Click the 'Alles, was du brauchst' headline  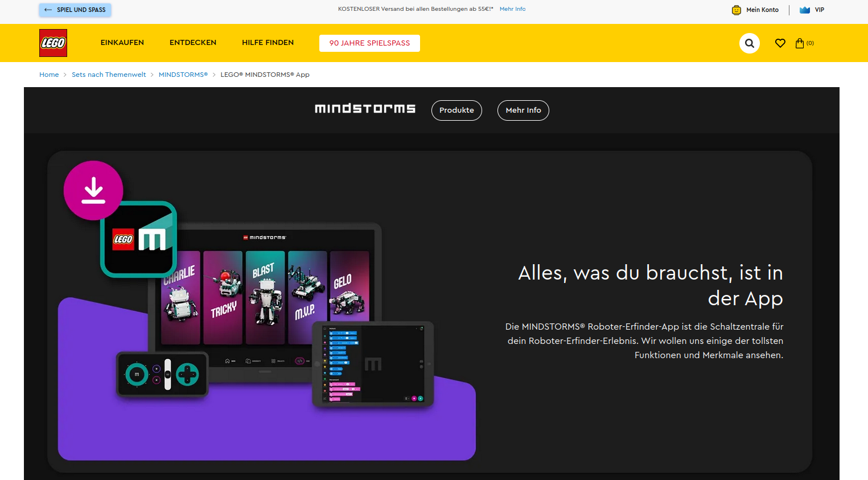[x=651, y=285]
